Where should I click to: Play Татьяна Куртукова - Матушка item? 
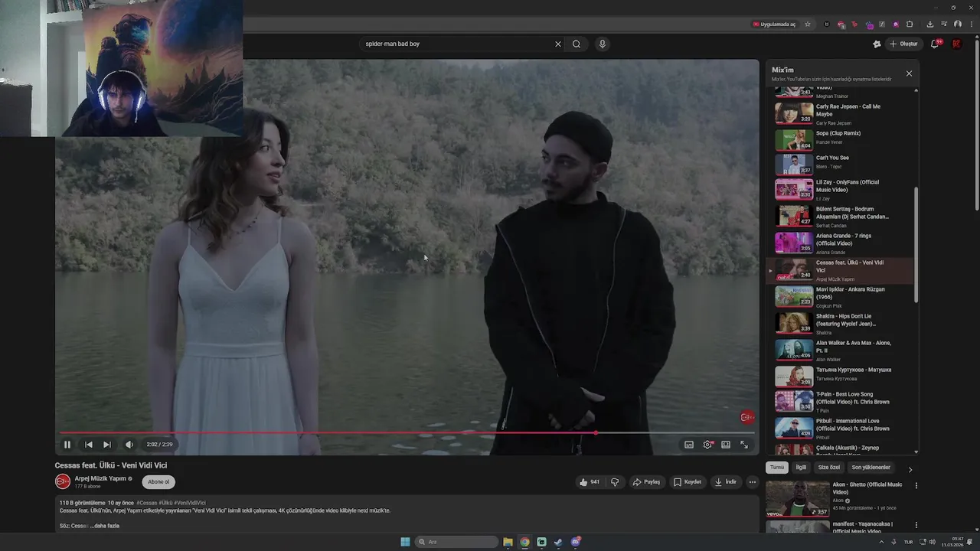(x=841, y=376)
